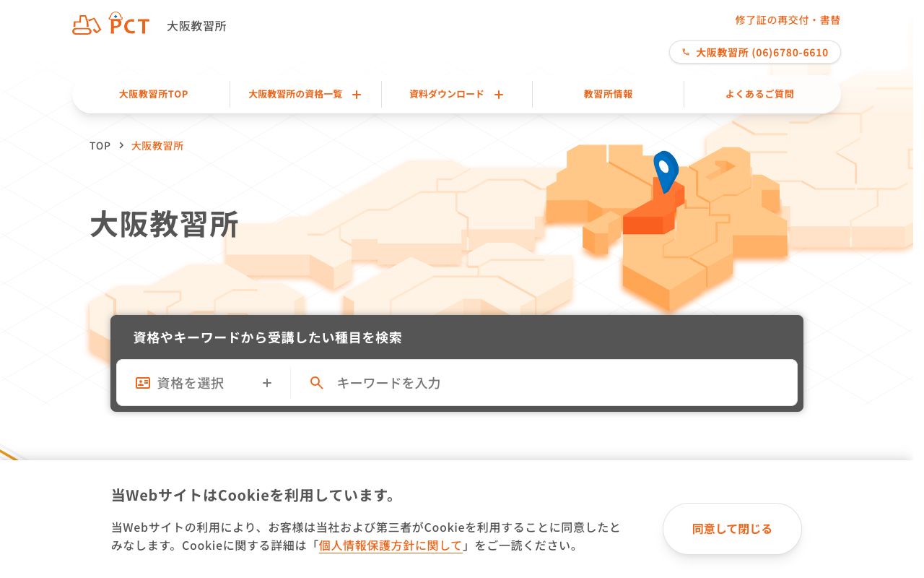The width and height of the screenshot is (924, 578).
Task: Click the chevron icon in the breadcrumb
Action: tap(121, 145)
